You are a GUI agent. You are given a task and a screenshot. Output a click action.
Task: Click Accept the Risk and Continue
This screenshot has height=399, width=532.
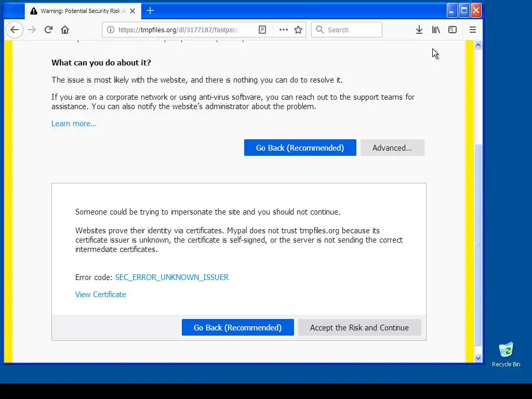click(360, 327)
